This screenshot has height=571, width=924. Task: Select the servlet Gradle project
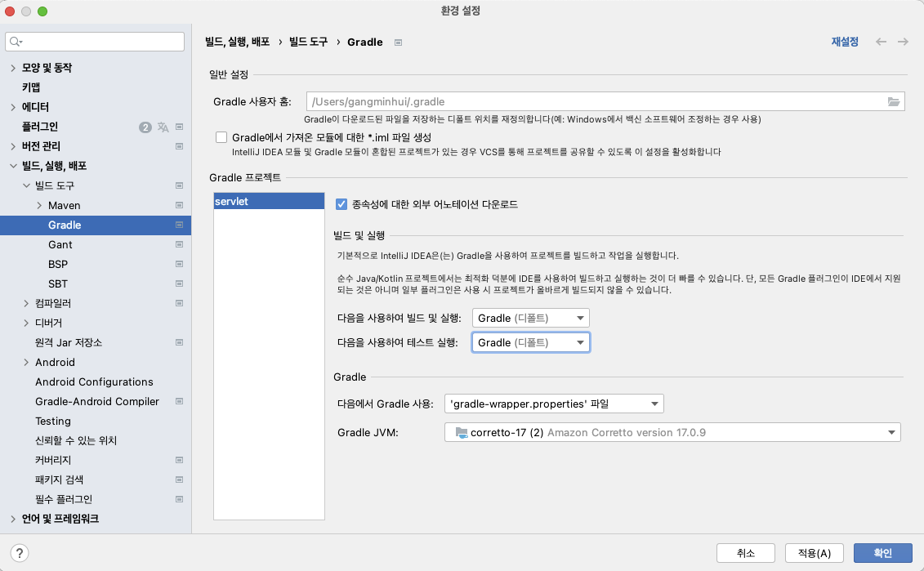269,201
